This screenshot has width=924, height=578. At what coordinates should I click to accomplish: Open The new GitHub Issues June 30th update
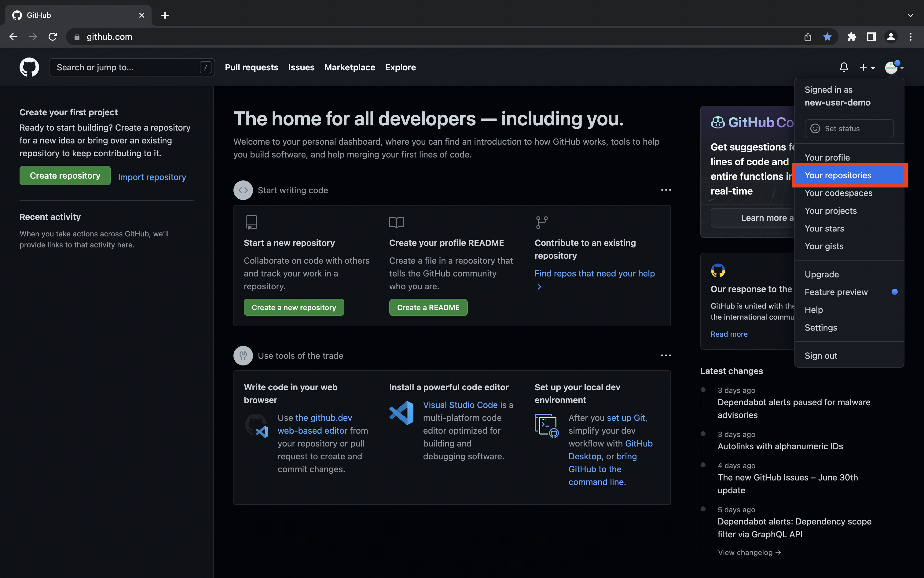pyautogui.click(x=788, y=484)
